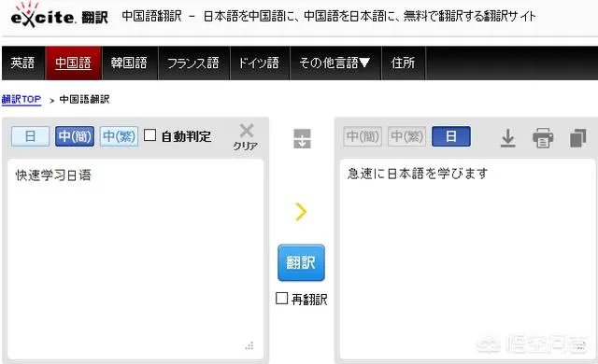598x364 pixels.
Task: Click the source box resize handle
Action: (249, 345)
